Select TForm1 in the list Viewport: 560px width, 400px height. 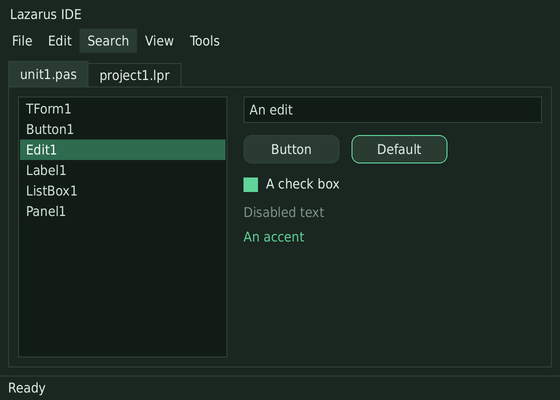122,109
